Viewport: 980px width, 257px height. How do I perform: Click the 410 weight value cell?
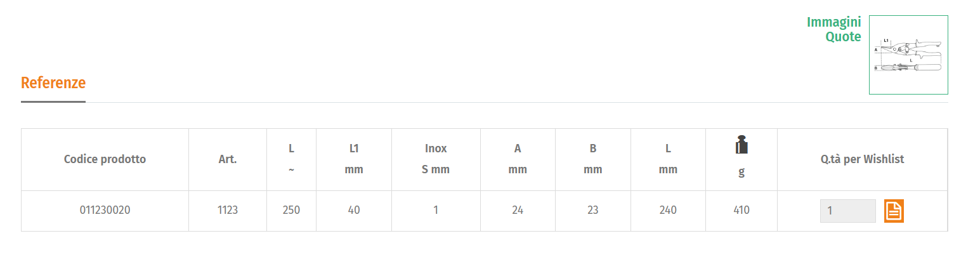click(x=742, y=211)
